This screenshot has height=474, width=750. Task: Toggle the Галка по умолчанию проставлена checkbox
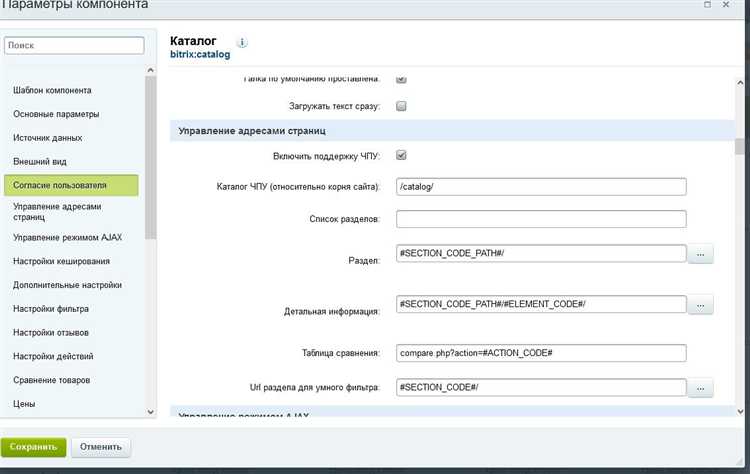coord(401,79)
